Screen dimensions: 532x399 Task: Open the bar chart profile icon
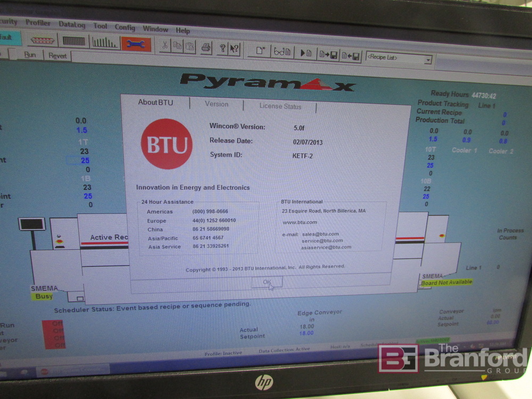[104, 43]
